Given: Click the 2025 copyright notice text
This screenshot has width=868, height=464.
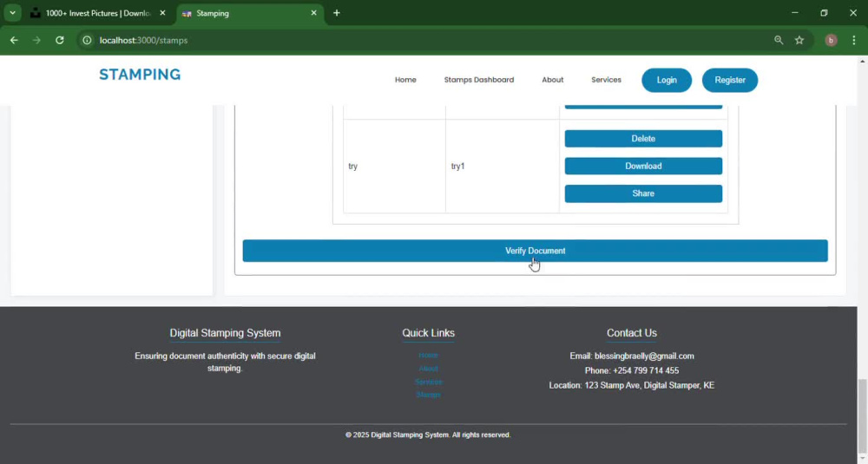Looking at the screenshot, I should (428, 435).
